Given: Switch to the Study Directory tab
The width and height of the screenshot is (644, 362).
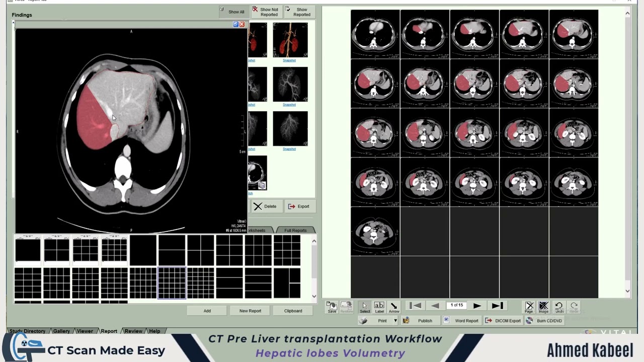Looking at the screenshot, I should coord(28,331).
